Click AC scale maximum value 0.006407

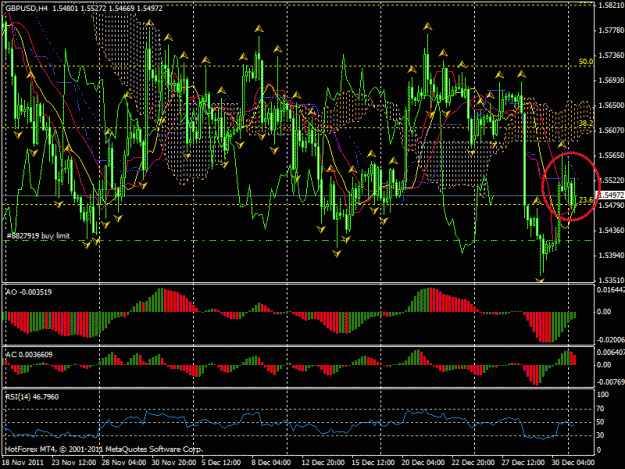[x=611, y=353]
